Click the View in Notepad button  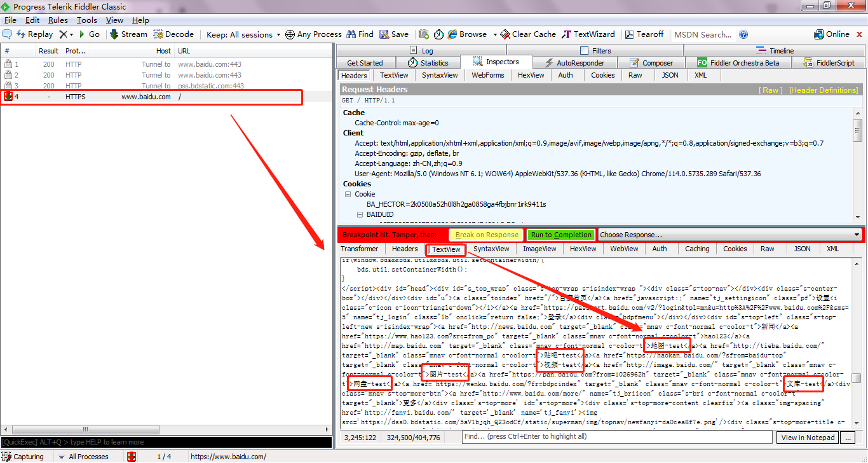tap(808, 438)
